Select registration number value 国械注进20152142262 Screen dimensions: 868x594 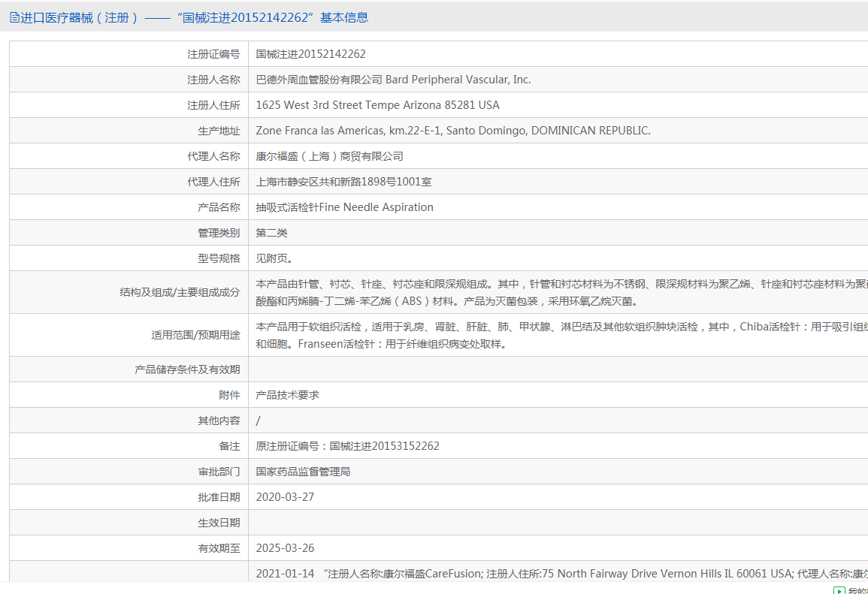[310, 54]
